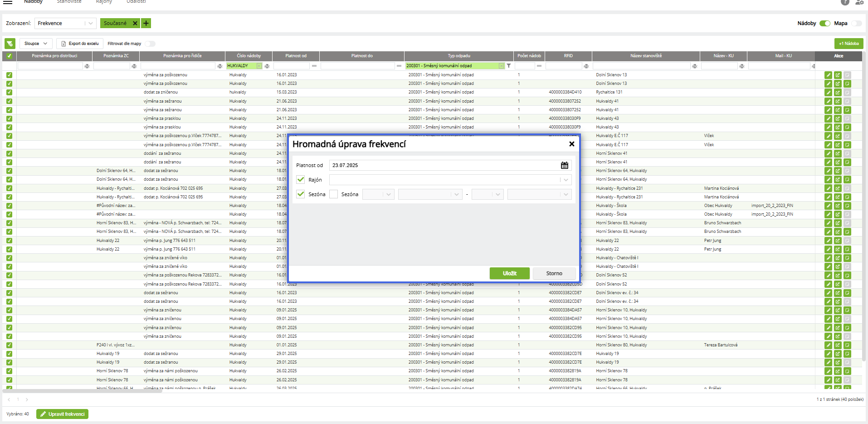Enable the Filtrovat dle mapy toggle

click(x=150, y=44)
